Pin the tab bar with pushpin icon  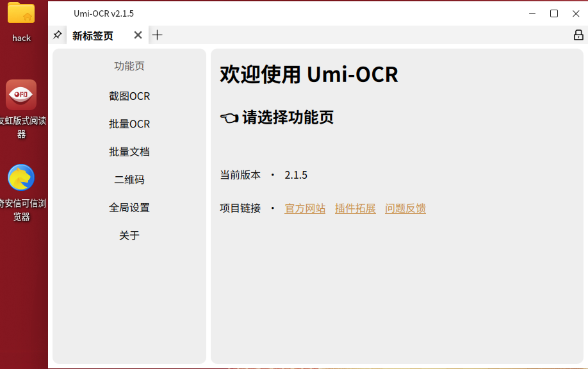point(58,35)
